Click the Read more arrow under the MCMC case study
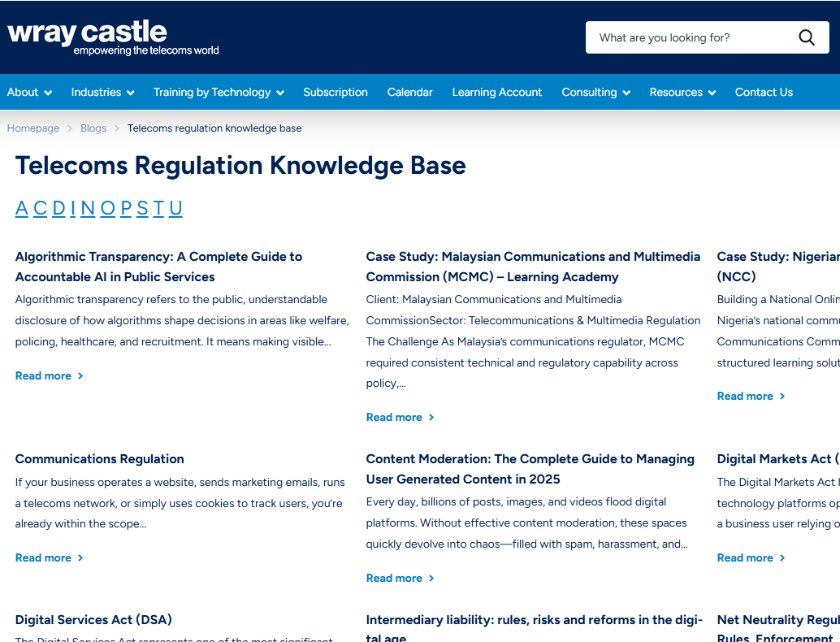The width and height of the screenshot is (840, 642). click(x=431, y=417)
